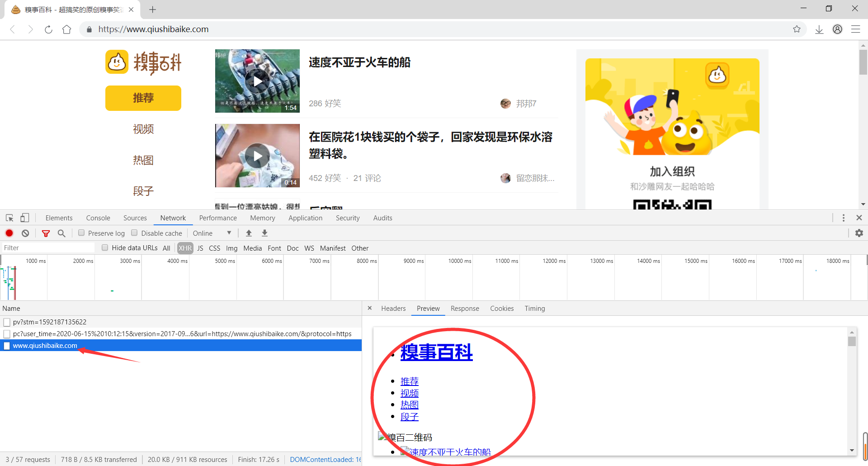Open DevTools three-dot customize menu
Image resolution: width=868 pixels, height=466 pixels.
(x=843, y=218)
